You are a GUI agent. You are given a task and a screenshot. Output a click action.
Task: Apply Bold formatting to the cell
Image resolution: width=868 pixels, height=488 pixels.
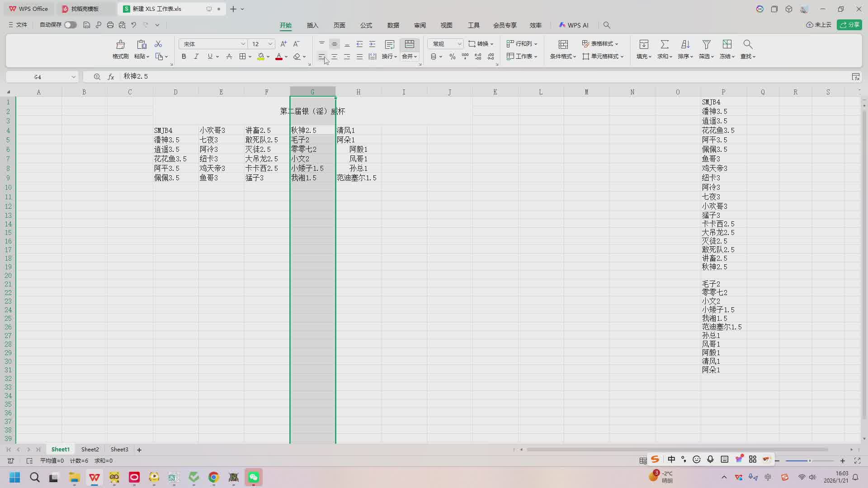coord(184,56)
